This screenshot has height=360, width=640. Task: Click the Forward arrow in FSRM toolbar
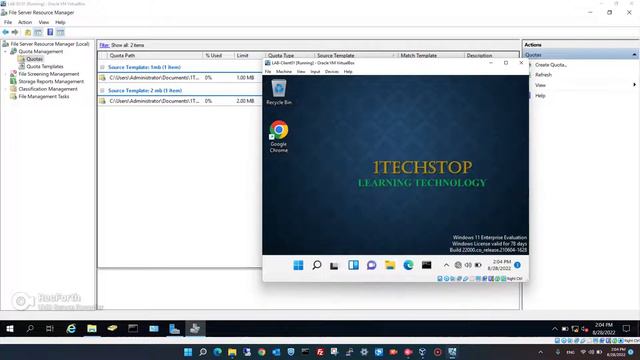coord(15,32)
